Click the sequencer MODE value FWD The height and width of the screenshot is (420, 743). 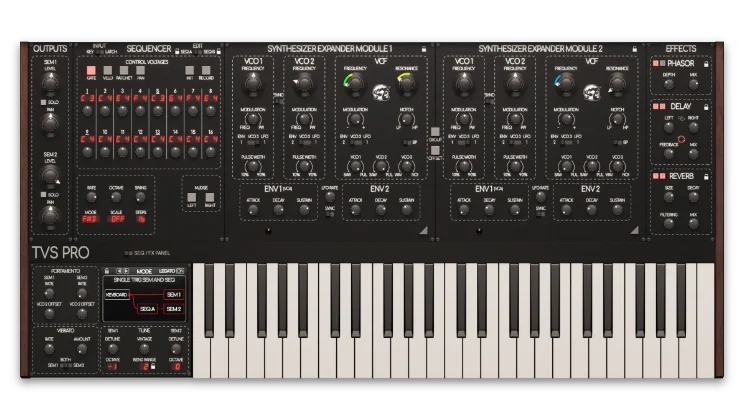[90, 219]
